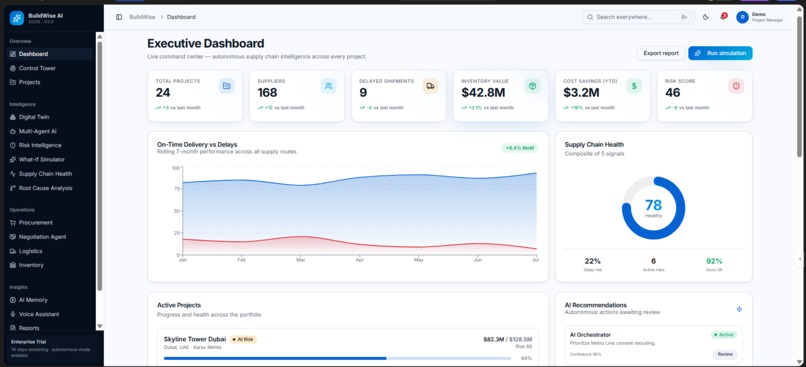Open Risk Intelligence in the sidebar
This screenshot has width=806, height=367.
49,145
